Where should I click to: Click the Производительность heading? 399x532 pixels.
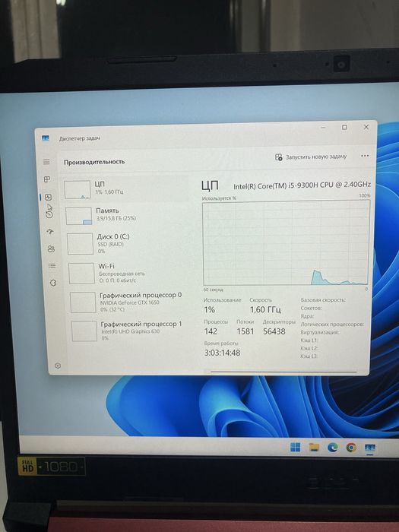pyautogui.click(x=94, y=162)
